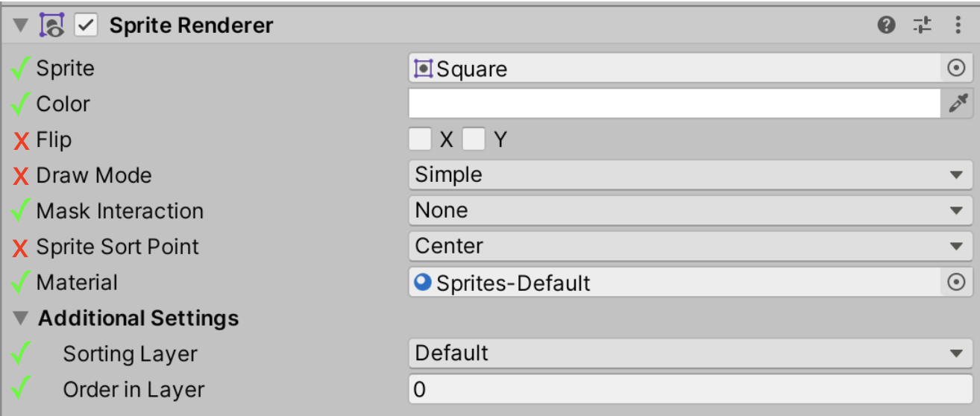Click the Sprite object picker circle
The image size is (980, 416).
click(956, 69)
